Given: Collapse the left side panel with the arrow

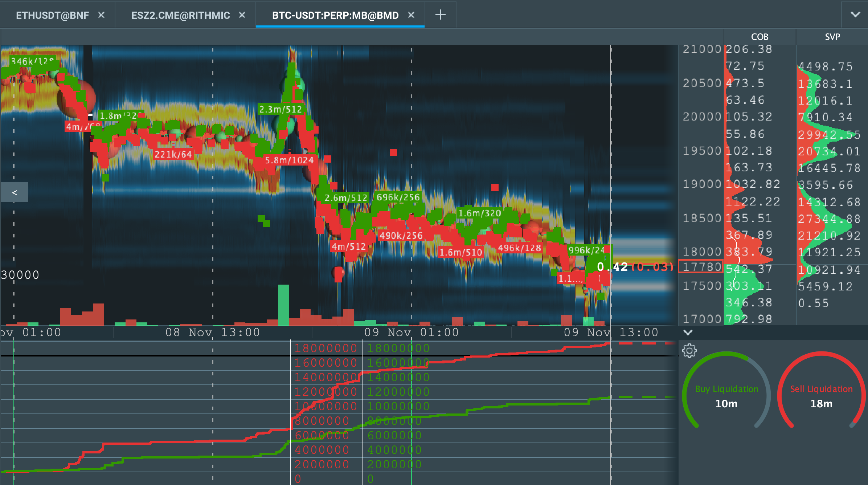Looking at the screenshot, I should point(14,192).
